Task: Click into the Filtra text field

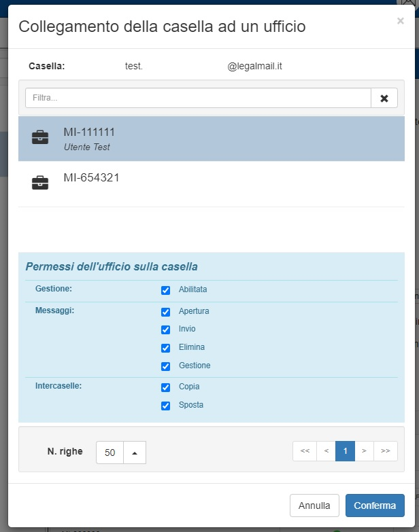Action: (197, 98)
